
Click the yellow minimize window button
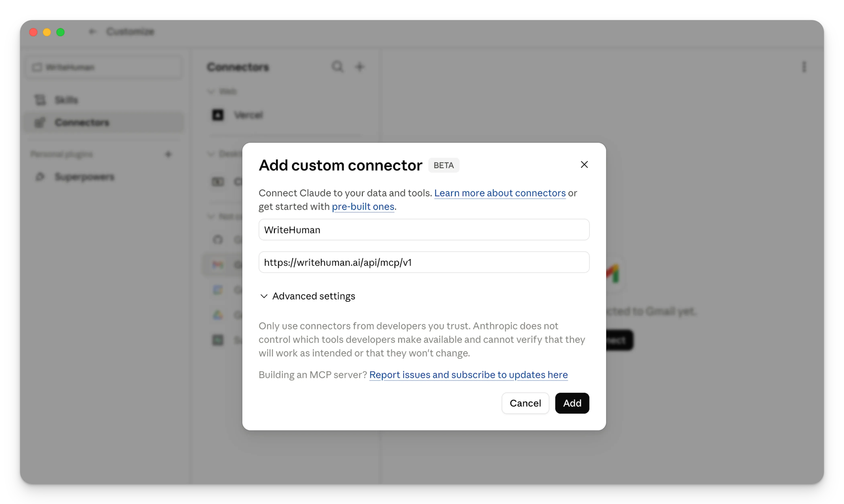point(47,32)
